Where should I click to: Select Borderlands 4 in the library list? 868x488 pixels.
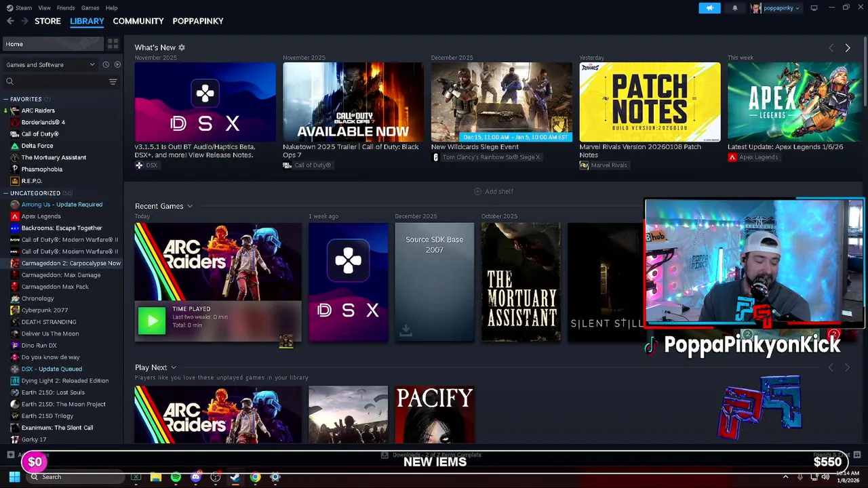pos(43,122)
